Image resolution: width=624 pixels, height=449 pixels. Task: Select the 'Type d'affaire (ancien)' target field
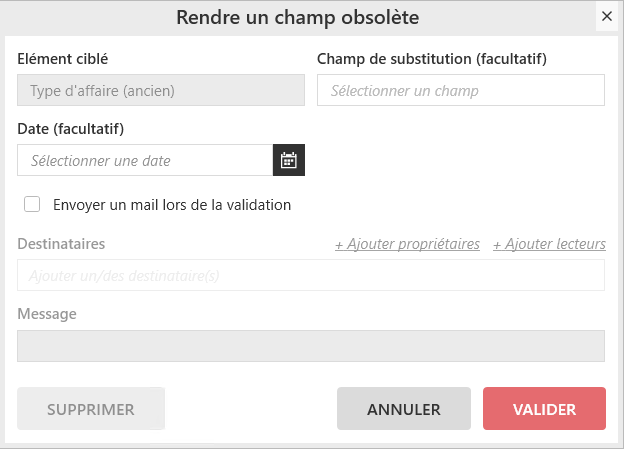[x=161, y=90]
